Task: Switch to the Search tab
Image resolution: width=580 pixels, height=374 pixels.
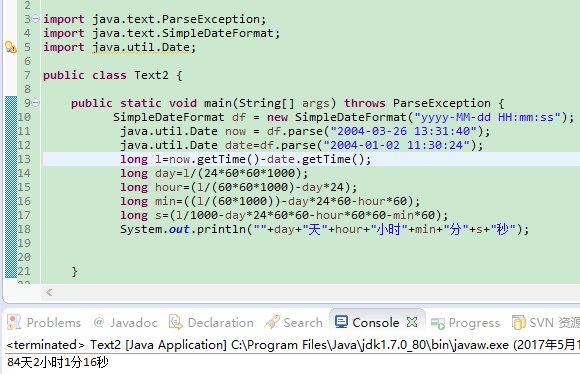Action: point(294,322)
